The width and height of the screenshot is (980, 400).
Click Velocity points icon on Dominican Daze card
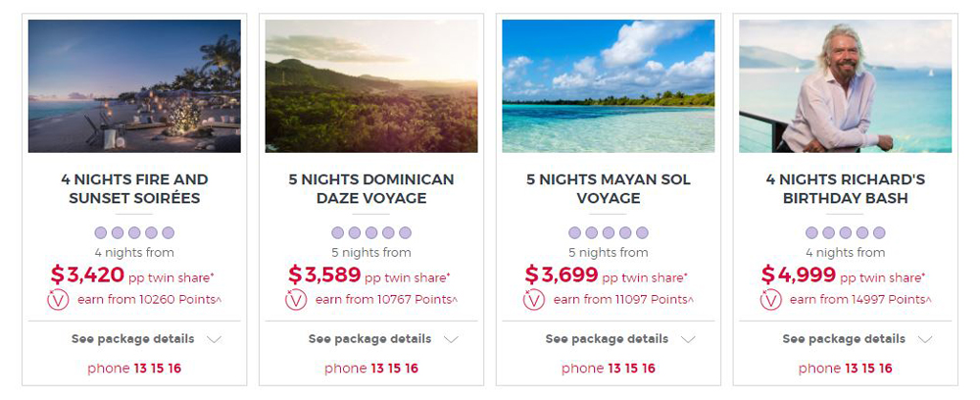click(295, 300)
